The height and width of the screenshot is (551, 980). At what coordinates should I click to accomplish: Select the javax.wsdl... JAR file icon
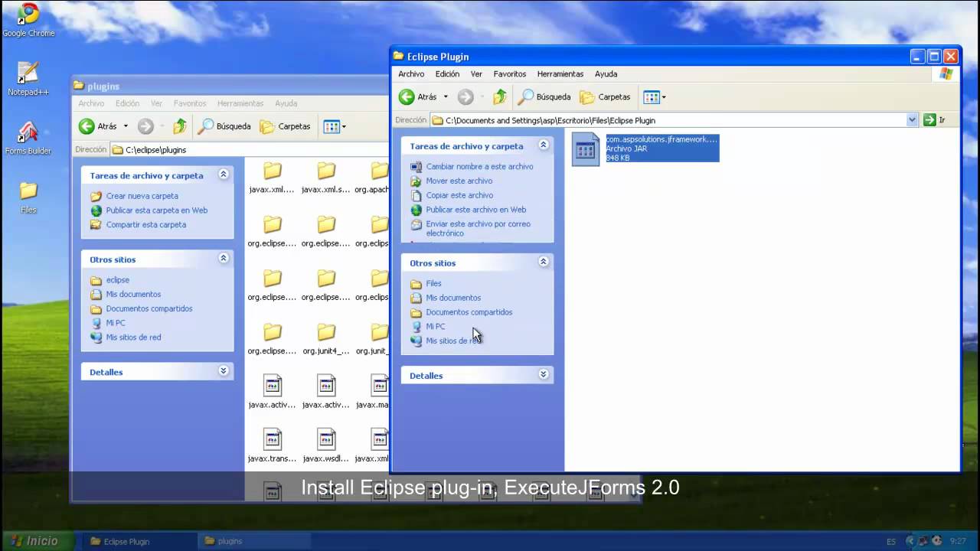(x=326, y=439)
